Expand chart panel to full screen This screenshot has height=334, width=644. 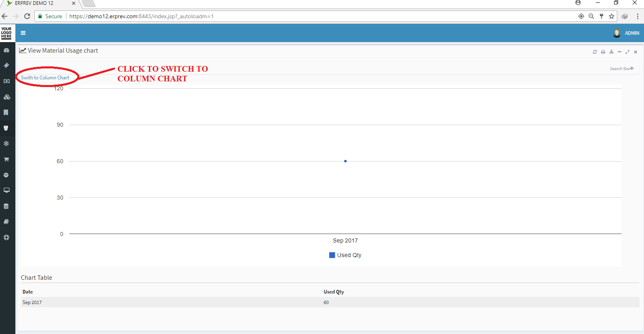pos(627,52)
